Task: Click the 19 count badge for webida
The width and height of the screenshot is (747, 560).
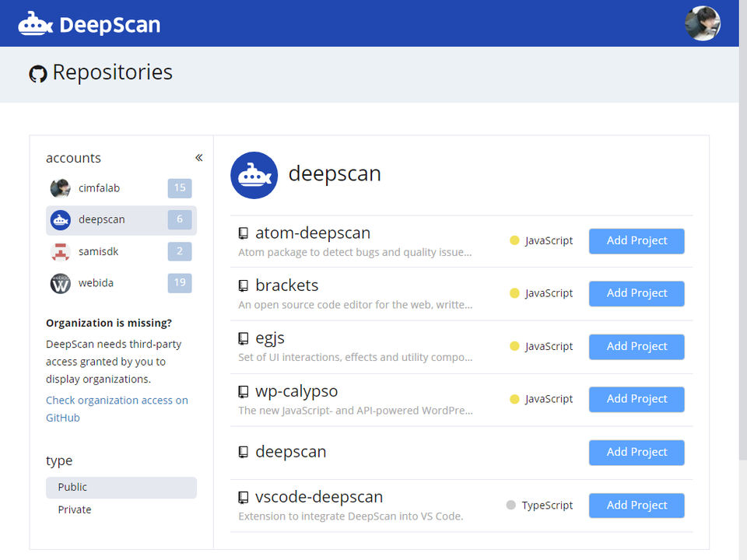Action: tap(180, 283)
